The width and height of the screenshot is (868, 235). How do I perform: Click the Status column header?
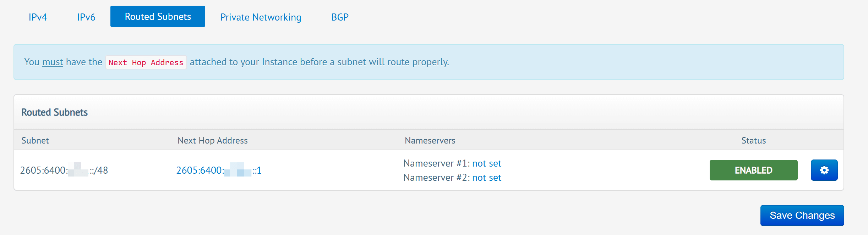click(x=753, y=140)
